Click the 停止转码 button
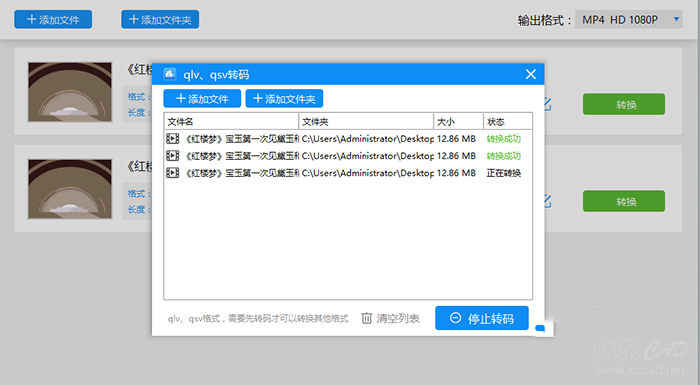 pos(482,318)
